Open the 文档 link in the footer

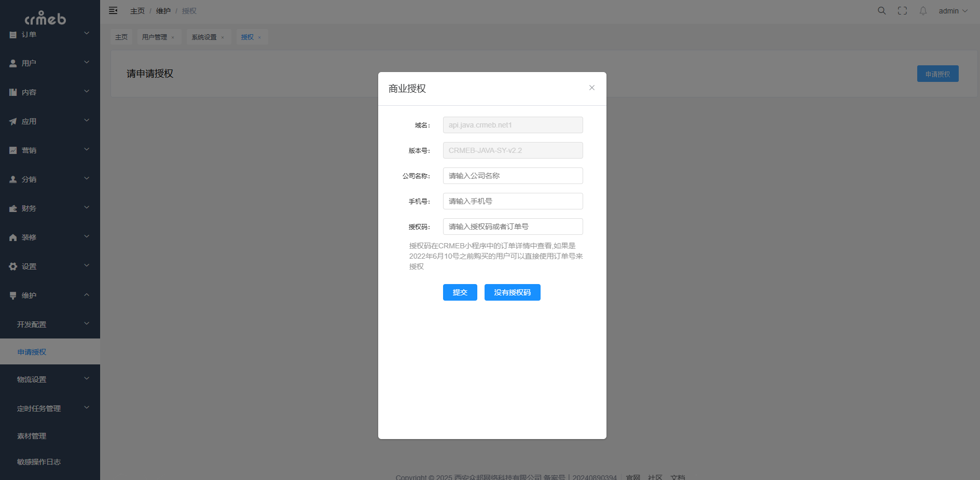[x=678, y=477]
